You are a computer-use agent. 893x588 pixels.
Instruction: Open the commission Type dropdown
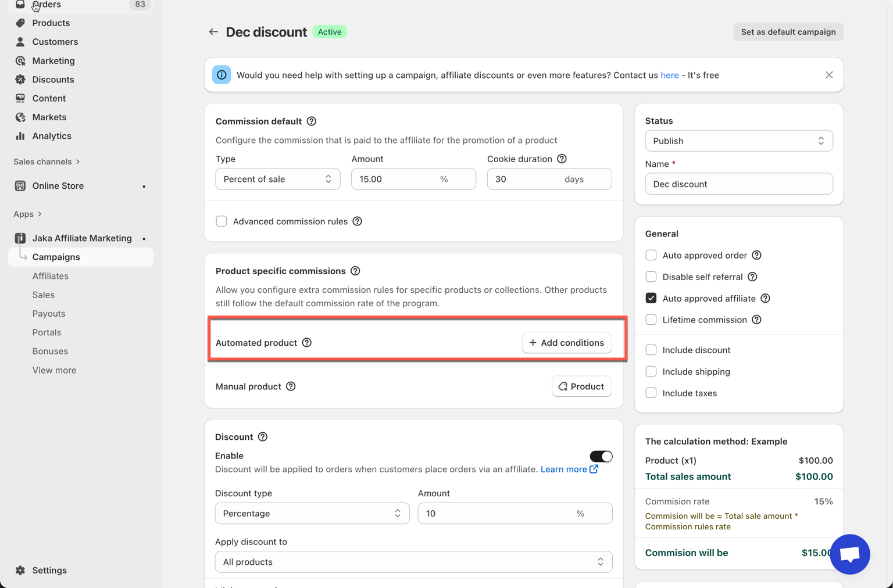tap(277, 179)
